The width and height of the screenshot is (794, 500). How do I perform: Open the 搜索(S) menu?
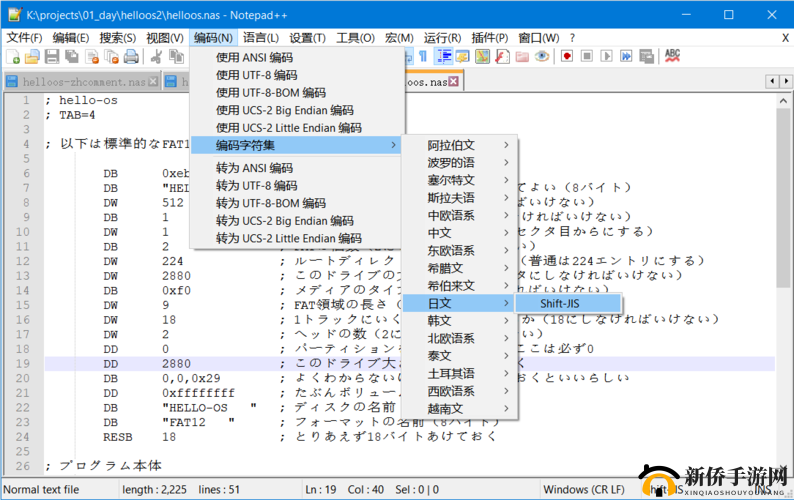click(117, 38)
